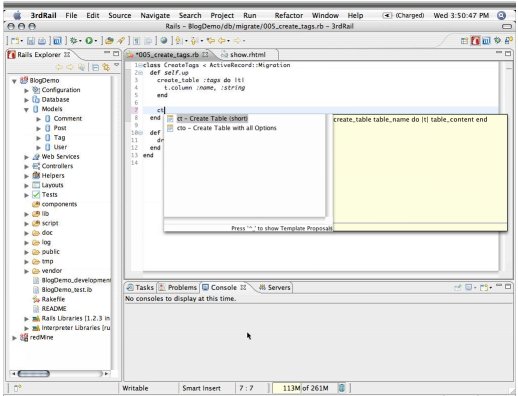Choose 'ct - Create Table (short)' proposal

(212, 118)
